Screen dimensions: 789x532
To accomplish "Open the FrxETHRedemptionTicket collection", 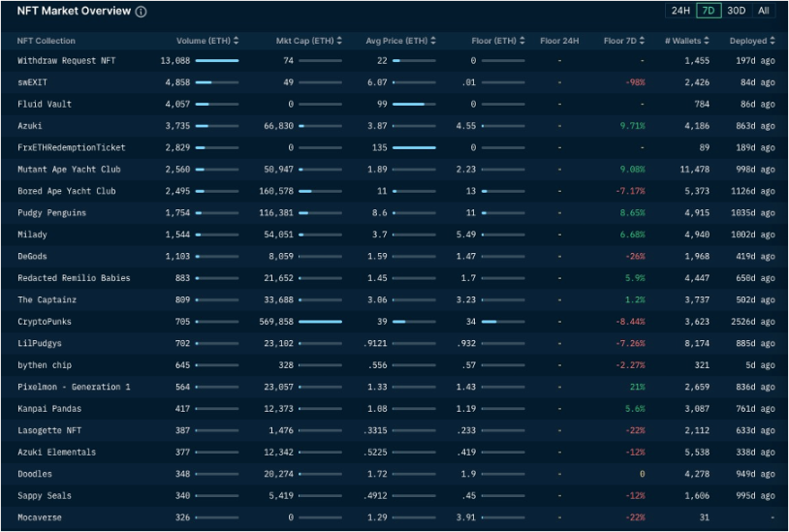I will point(72,147).
